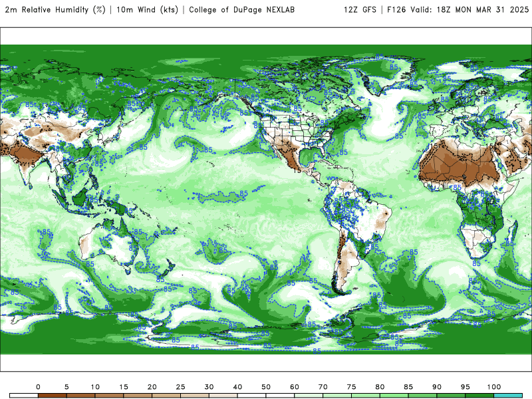Screen dimensions: 532x399
Task: Select the dark green swatch between 95 and 100
Action: [x=479, y=396]
